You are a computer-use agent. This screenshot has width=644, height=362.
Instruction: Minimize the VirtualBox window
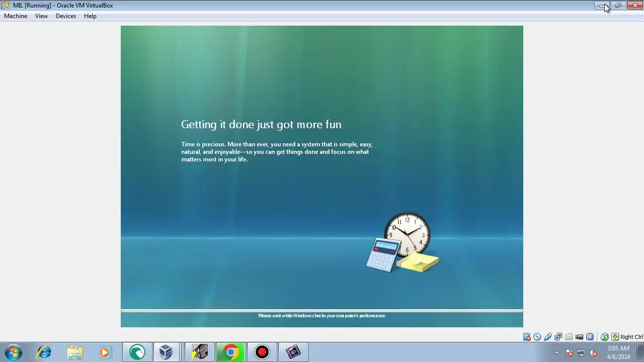602,6
